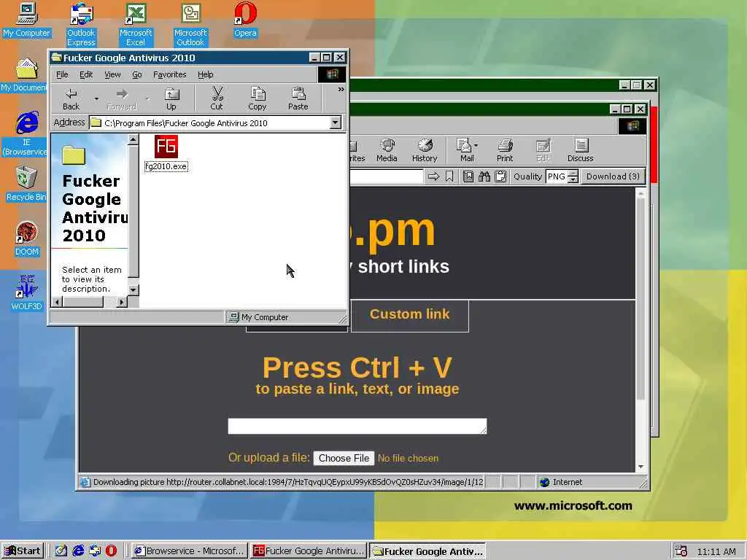This screenshot has height=560, width=747.
Task: Open the File menu
Action: pyautogui.click(x=62, y=75)
